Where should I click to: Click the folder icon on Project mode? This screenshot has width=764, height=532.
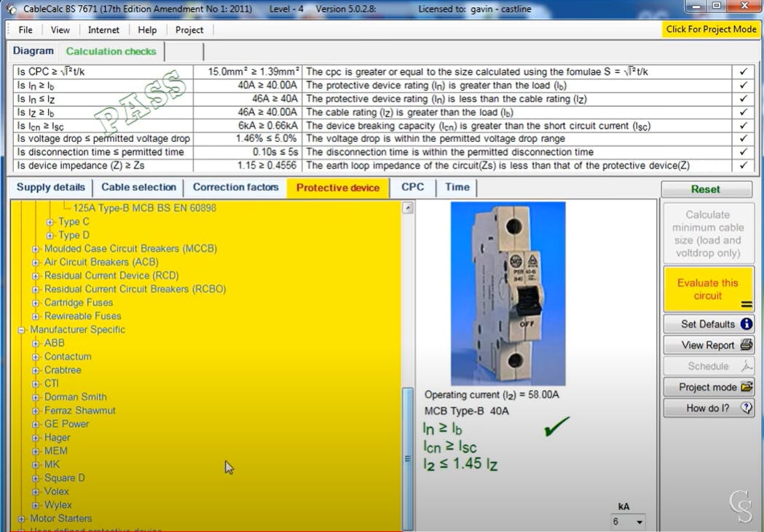746,387
